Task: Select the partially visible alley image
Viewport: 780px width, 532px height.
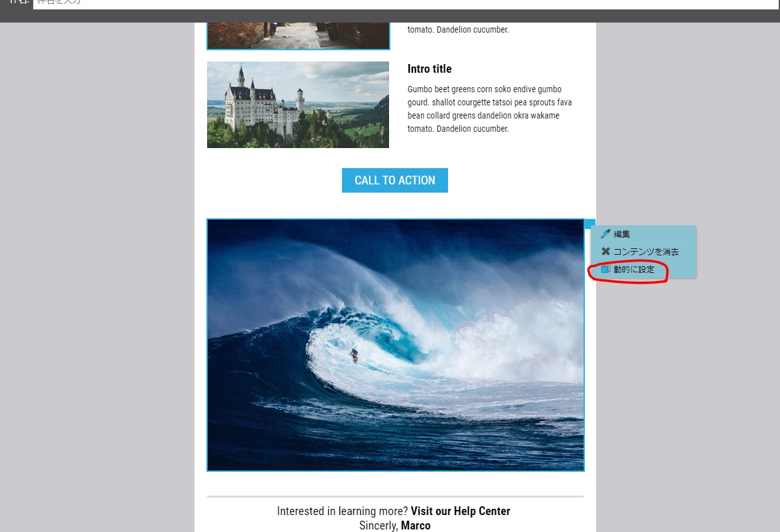Action: [x=298, y=36]
